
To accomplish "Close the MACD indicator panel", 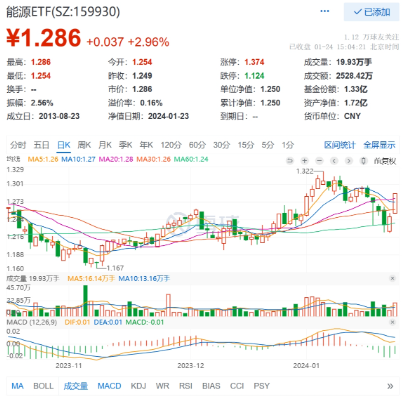I will pos(392,322).
